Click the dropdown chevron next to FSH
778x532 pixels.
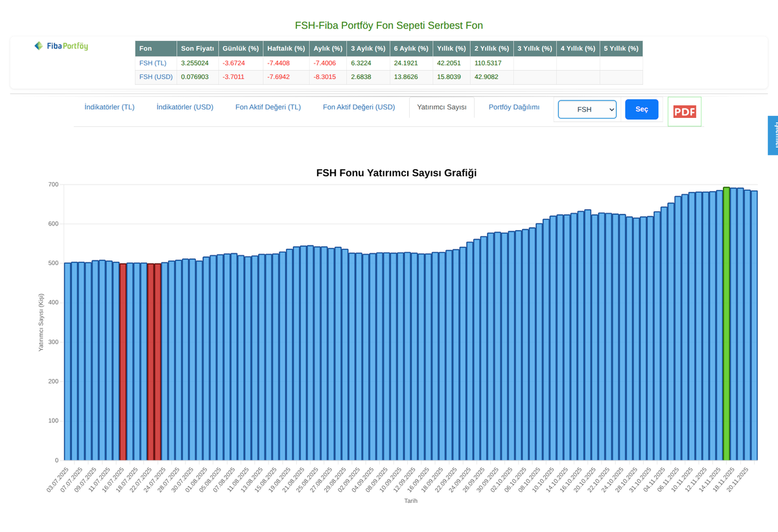(610, 110)
